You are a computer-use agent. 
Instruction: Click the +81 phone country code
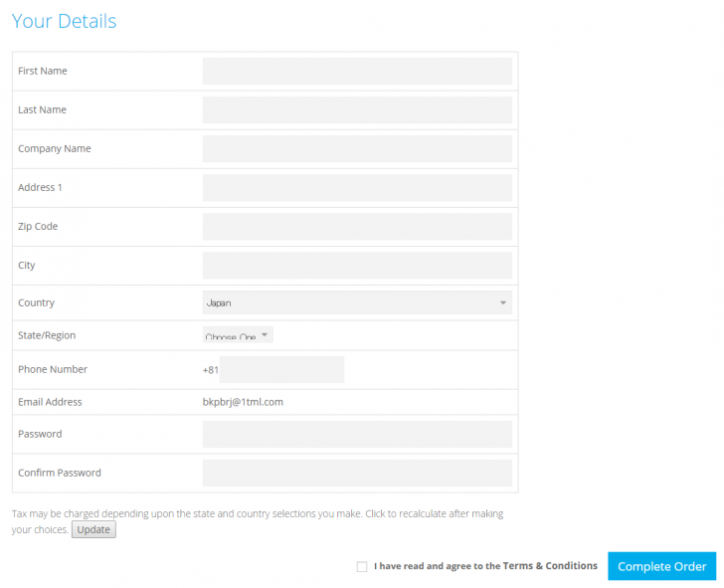211,370
